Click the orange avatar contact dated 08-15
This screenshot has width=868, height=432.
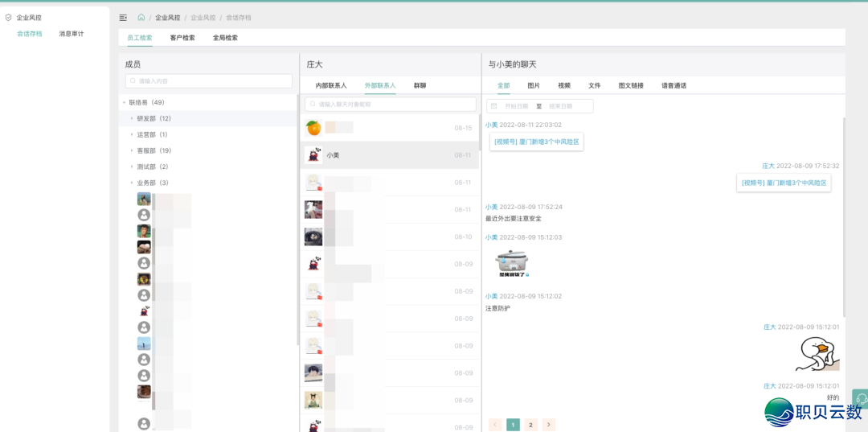tap(313, 128)
